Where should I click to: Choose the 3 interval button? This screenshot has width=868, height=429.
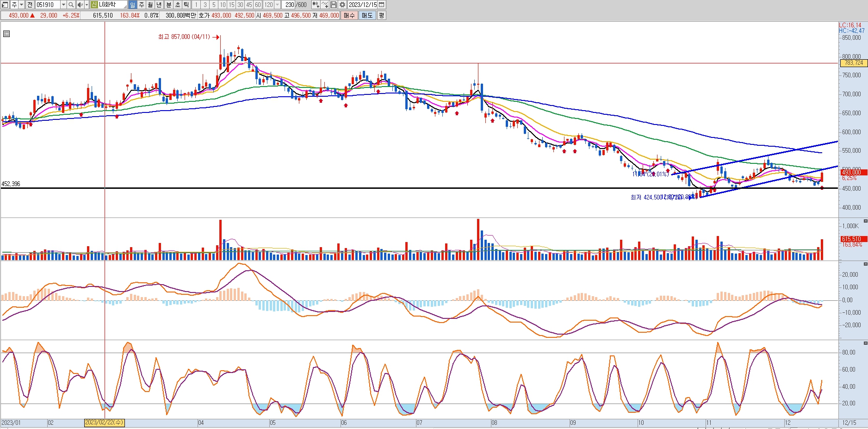[x=205, y=5]
